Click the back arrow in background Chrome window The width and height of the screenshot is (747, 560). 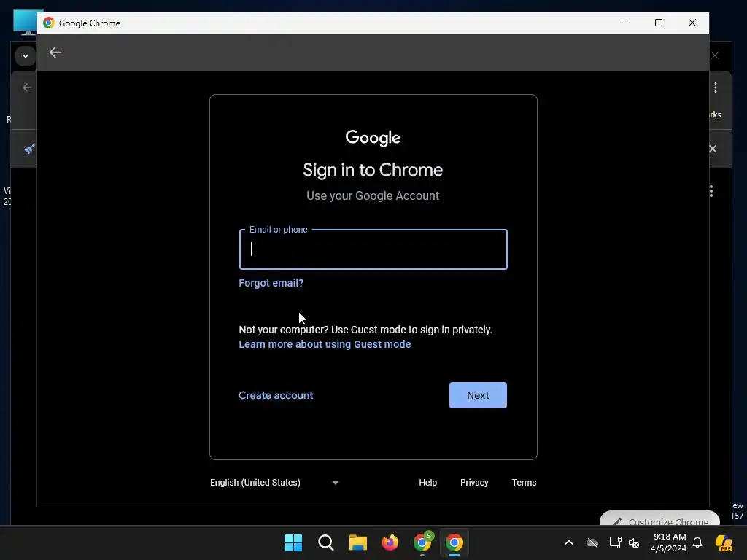coord(27,87)
